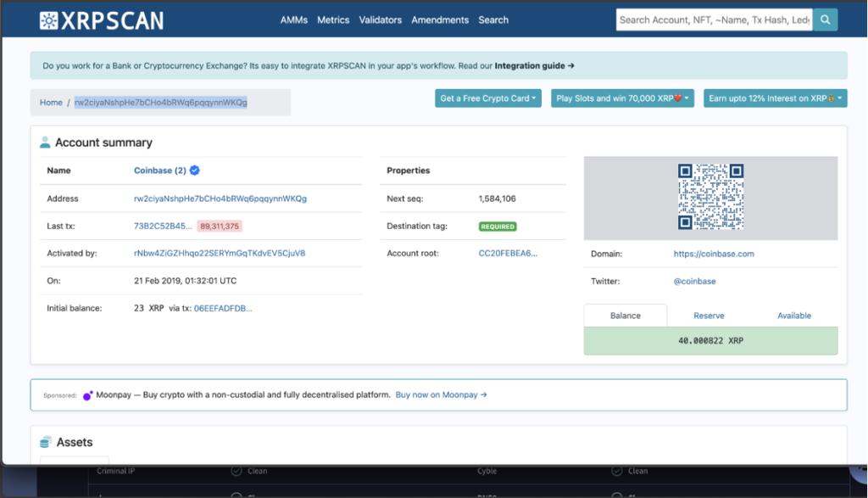Click the ledger 89,311,375 badge

coord(220,227)
